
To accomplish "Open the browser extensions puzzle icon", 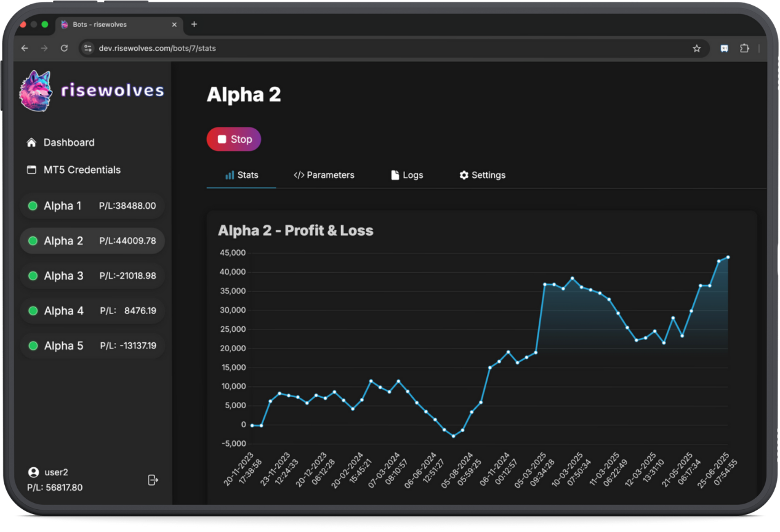I will tap(744, 49).
